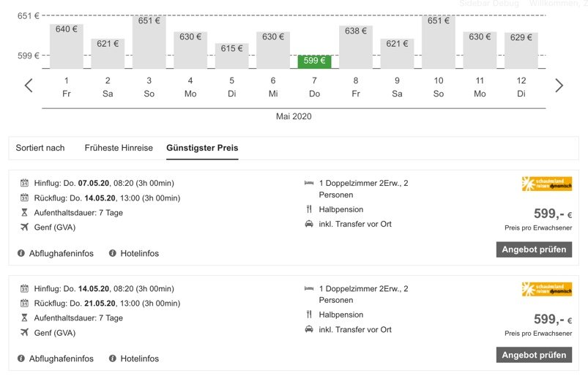
Task: Sort by Früheste Hinreise tab
Action: click(119, 148)
